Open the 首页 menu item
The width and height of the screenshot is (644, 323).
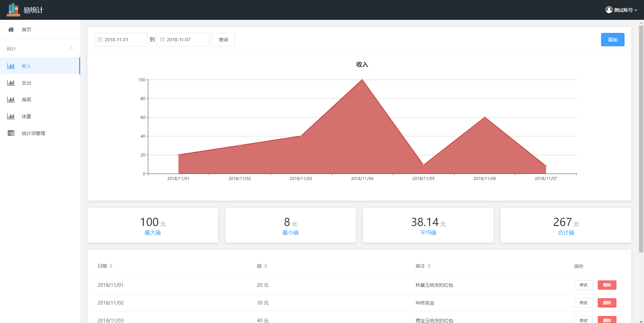[26, 30]
